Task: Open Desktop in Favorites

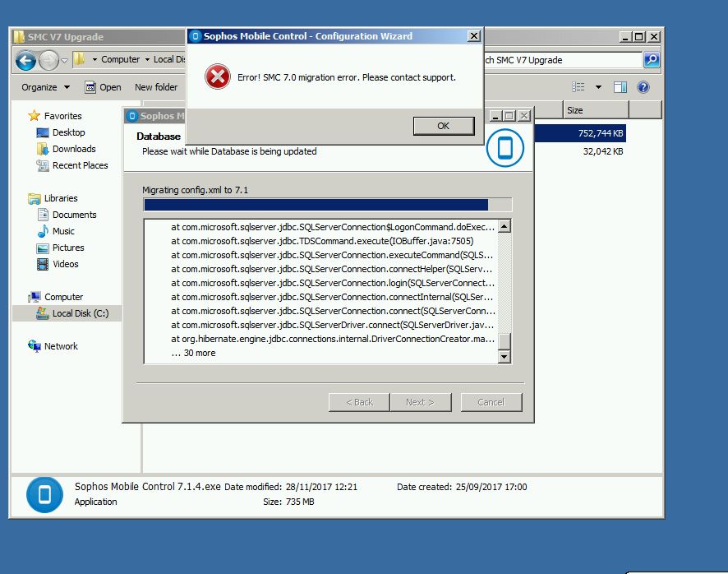Action: click(x=69, y=132)
